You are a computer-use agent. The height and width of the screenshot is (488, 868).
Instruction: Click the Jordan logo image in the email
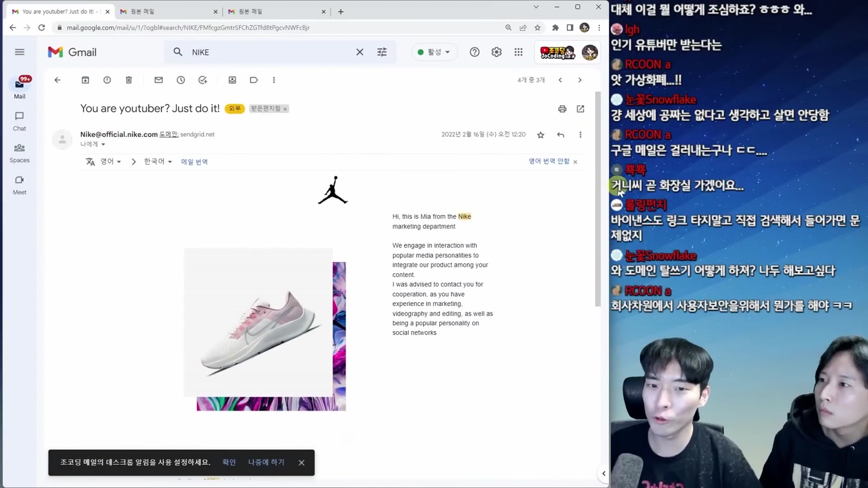coord(333,190)
